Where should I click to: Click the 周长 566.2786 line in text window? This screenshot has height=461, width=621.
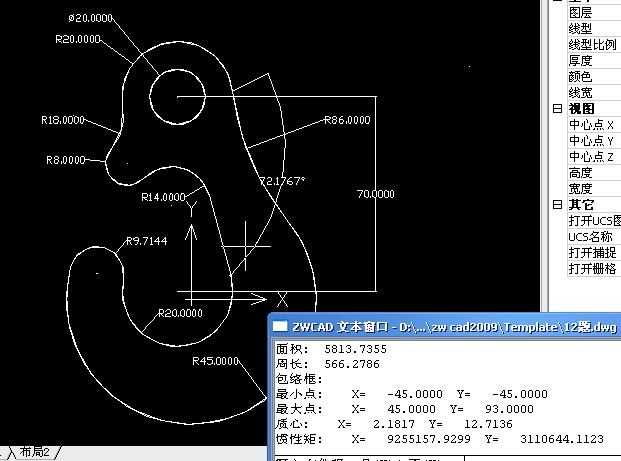(x=328, y=364)
